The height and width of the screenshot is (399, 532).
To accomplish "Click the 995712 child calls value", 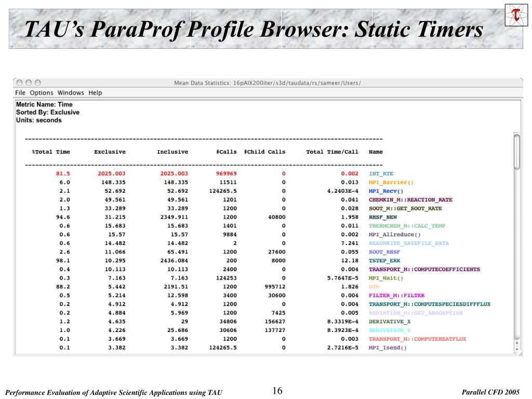I will (275, 287).
